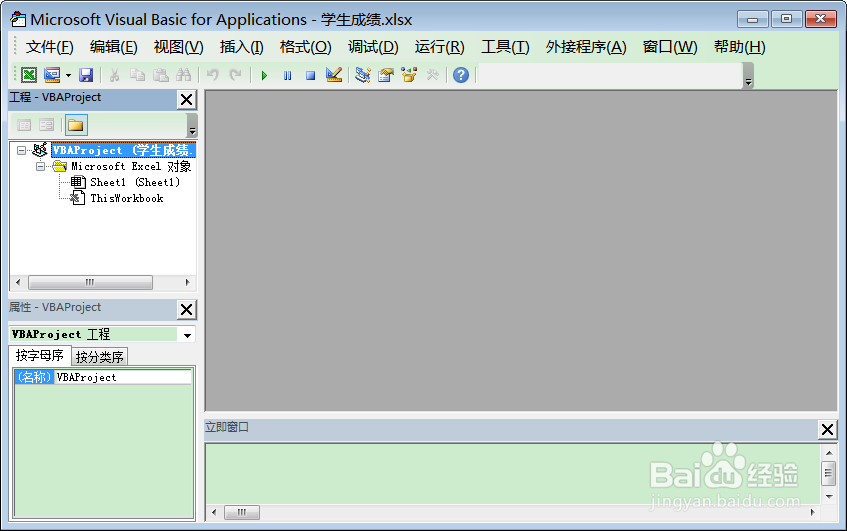Click the Paste toolbar icon
This screenshot has height=531, width=847.
pos(160,75)
